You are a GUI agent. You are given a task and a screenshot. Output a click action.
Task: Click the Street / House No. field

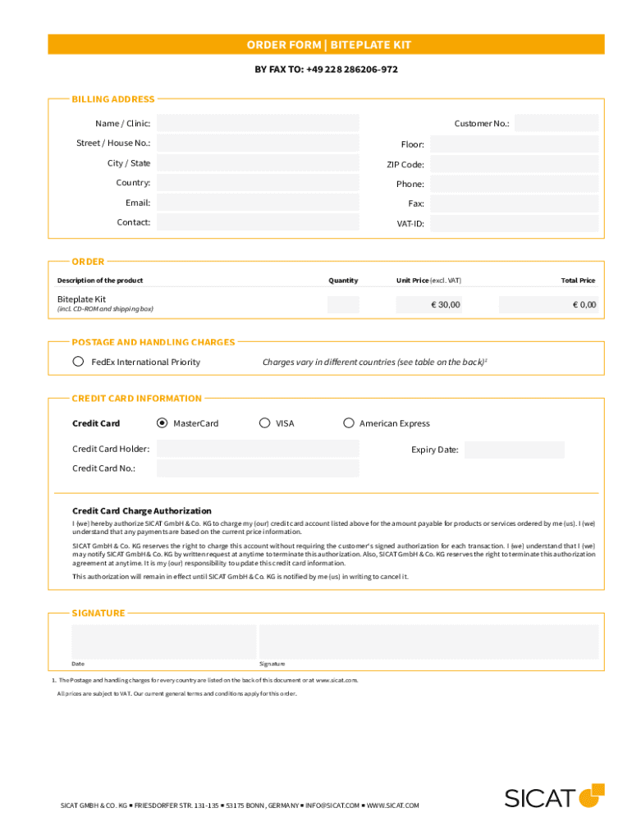[258, 143]
